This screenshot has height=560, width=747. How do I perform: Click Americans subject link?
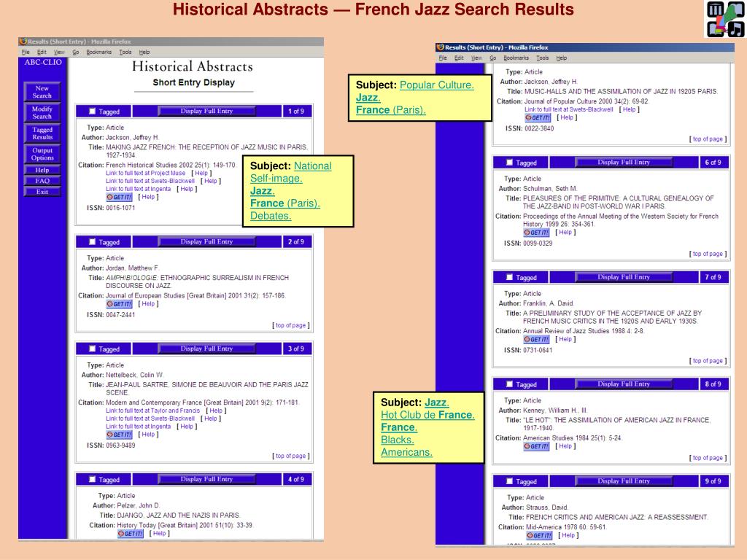coord(406,452)
